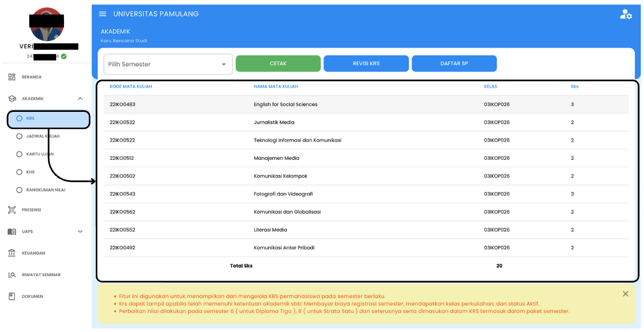Click course code 22IKO0532
The height and width of the screenshot is (332, 644).
(x=122, y=122)
